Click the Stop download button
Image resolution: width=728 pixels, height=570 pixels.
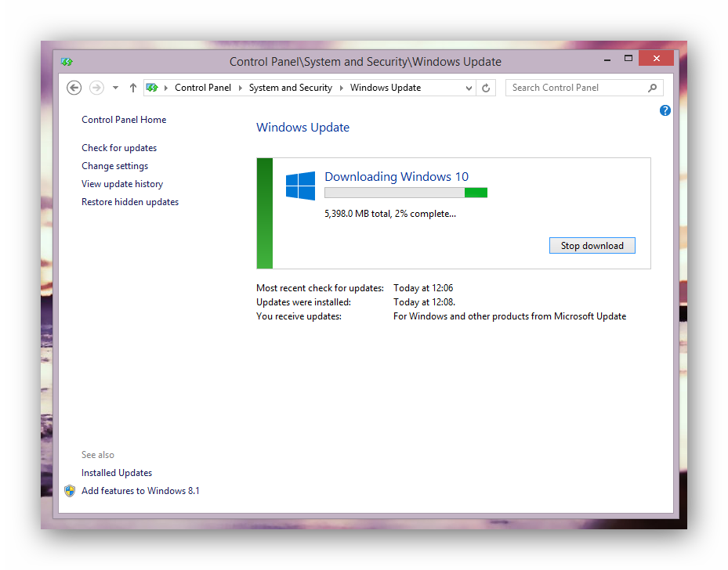tap(592, 246)
